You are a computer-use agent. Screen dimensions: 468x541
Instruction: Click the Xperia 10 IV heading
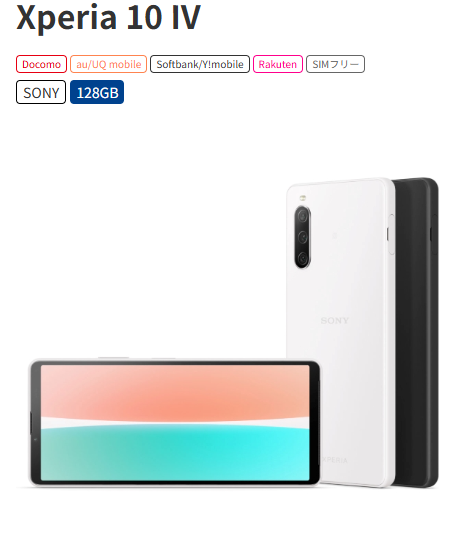pyautogui.click(x=108, y=17)
